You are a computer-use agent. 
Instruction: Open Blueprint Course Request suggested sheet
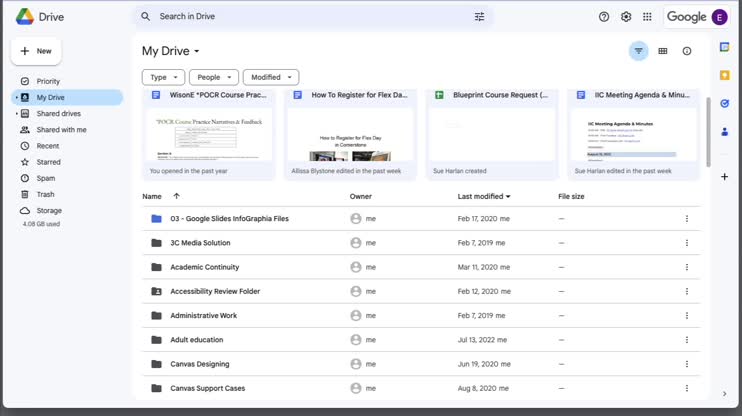coord(492,134)
